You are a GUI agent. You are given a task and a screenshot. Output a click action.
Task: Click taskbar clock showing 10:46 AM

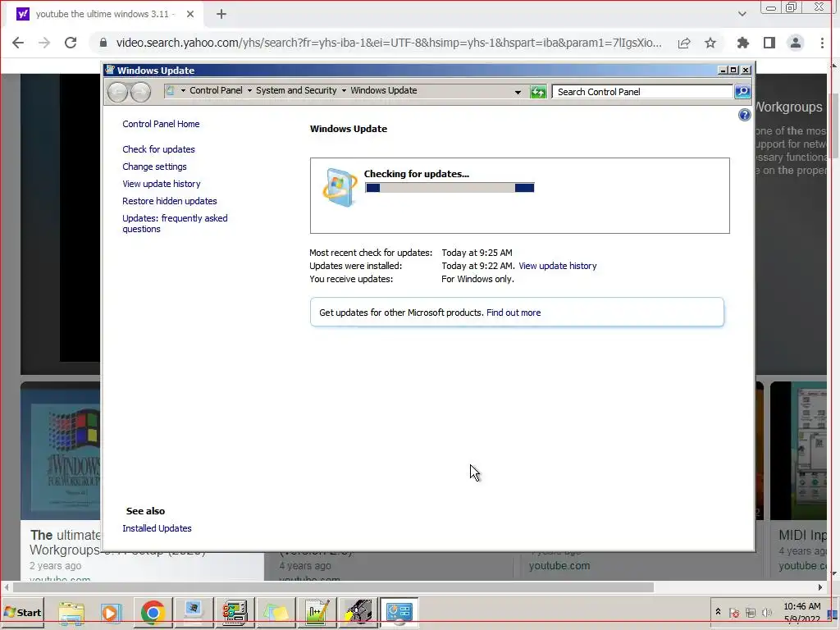802,613
